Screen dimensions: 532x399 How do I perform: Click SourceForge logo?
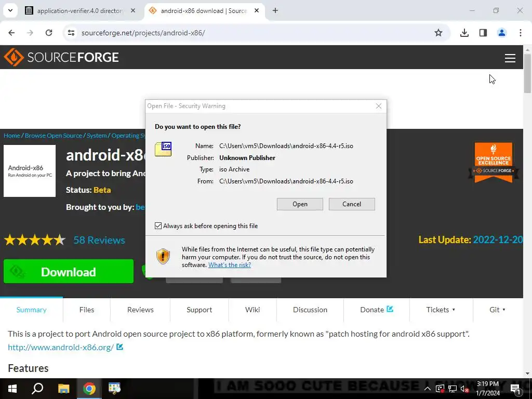pos(61,57)
